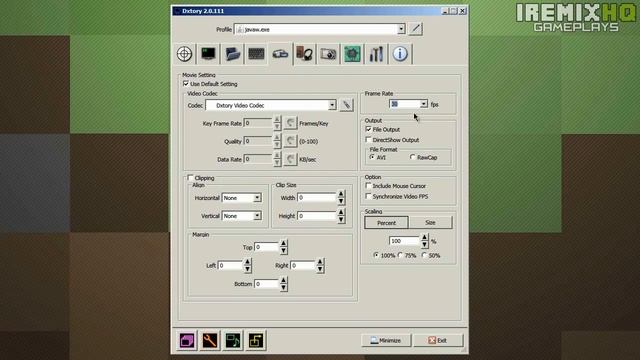Open the Profile dropdown
Screen dimensions: 640x360
pos(401,29)
